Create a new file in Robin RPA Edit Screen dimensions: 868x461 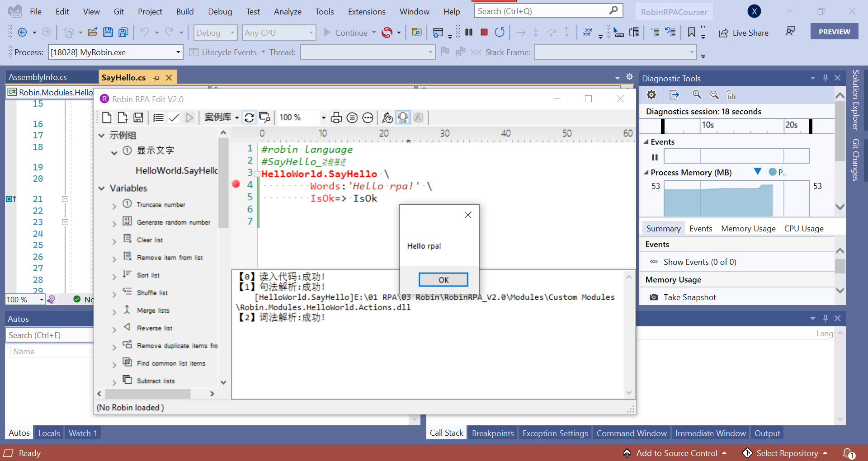coord(107,118)
